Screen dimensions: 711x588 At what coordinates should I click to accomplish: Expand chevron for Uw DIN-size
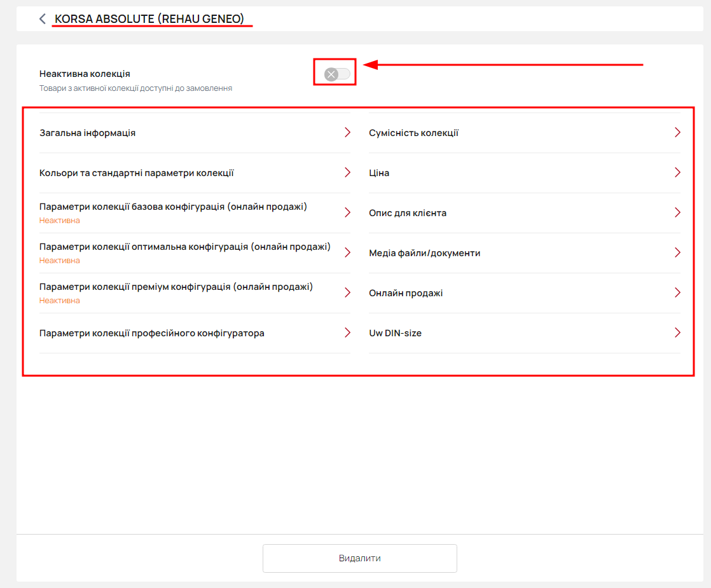click(x=677, y=332)
